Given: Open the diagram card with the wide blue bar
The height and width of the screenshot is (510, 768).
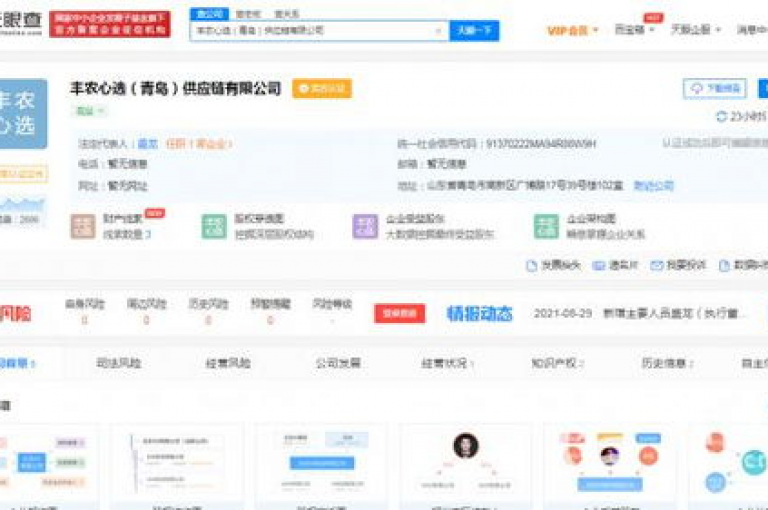Looking at the screenshot, I should (321, 466).
